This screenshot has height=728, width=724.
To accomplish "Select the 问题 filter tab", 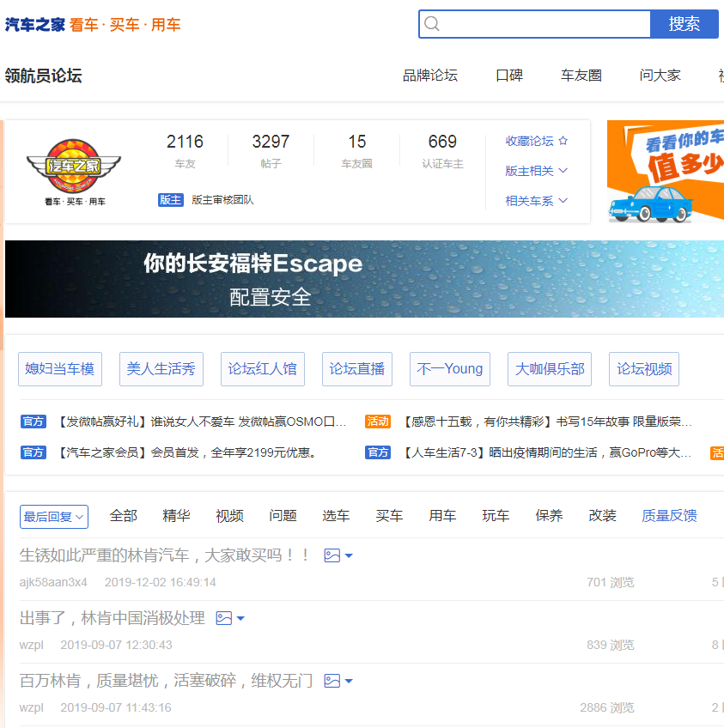I will 283,516.
